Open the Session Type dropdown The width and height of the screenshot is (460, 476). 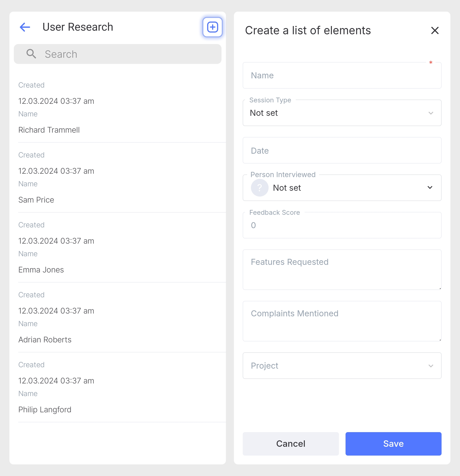[342, 113]
